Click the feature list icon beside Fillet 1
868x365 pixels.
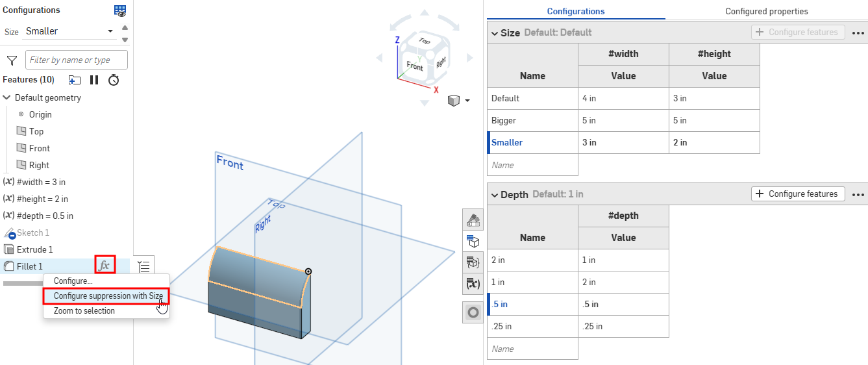144,266
